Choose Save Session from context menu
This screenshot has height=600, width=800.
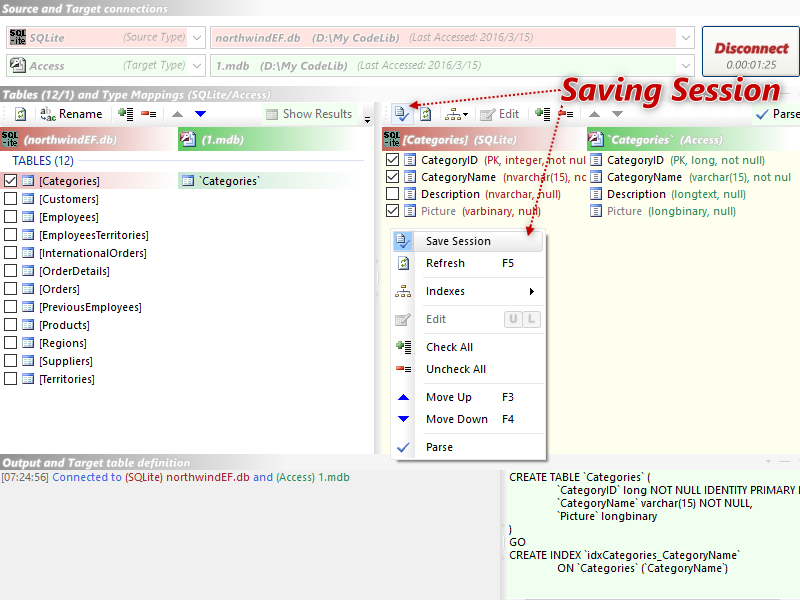coord(468,241)
